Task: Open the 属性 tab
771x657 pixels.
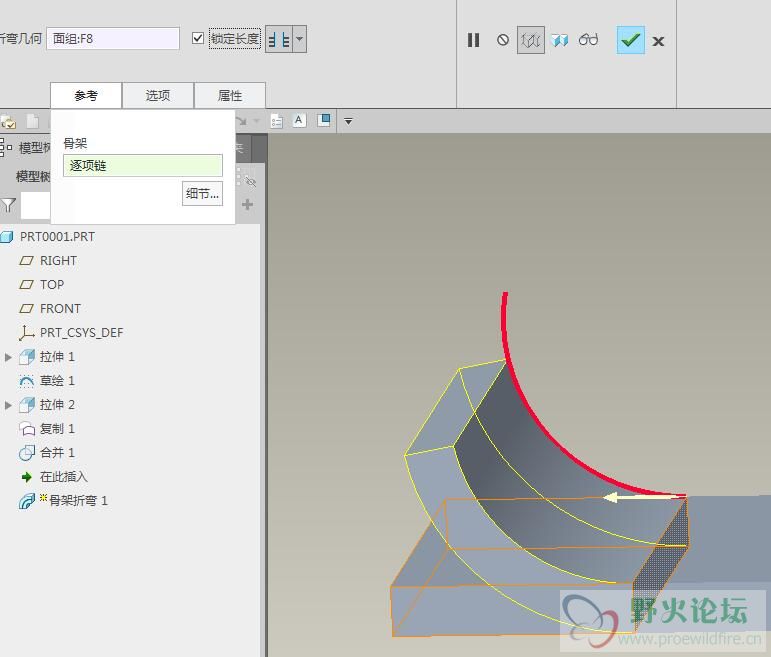Action: [x=230, y=95]
